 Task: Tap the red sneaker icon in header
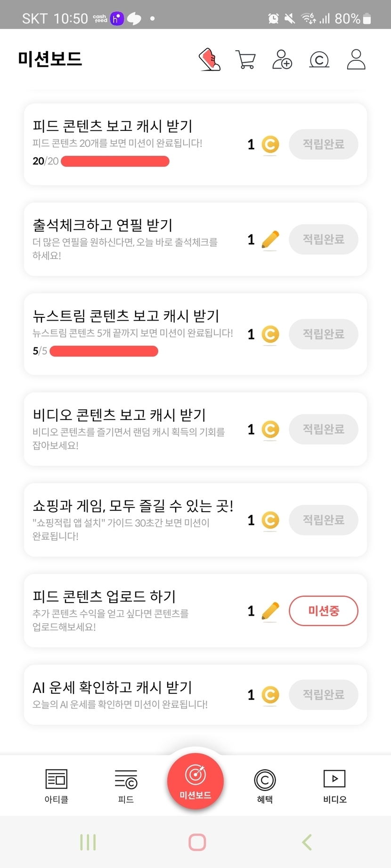pyautogui.click(x=210, y=60)
